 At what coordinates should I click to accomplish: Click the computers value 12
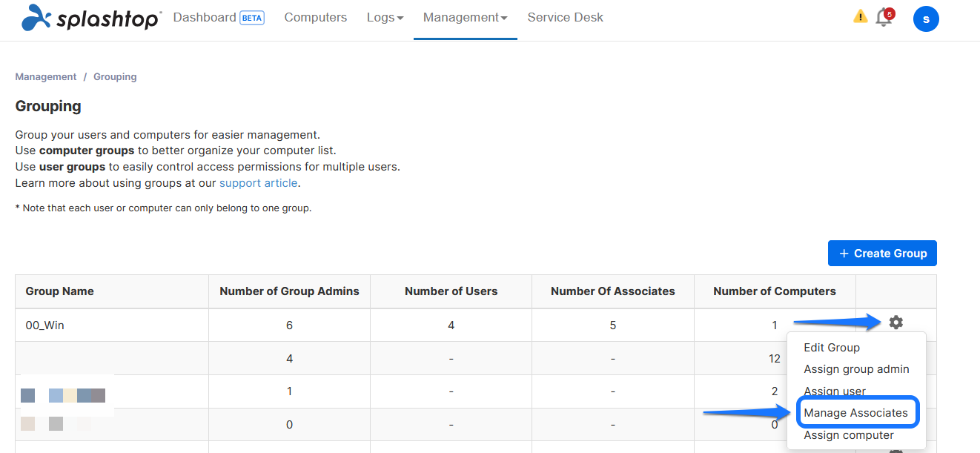pos(775,358)
